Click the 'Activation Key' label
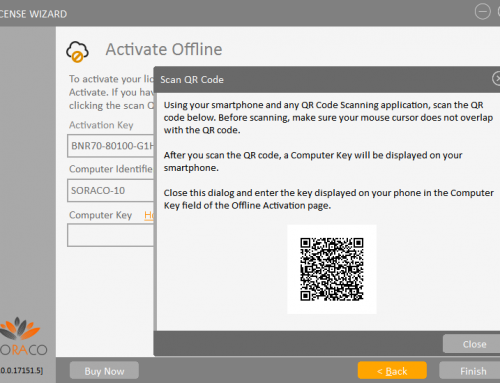This screenshot has height=383, width=500. (101, 125)
